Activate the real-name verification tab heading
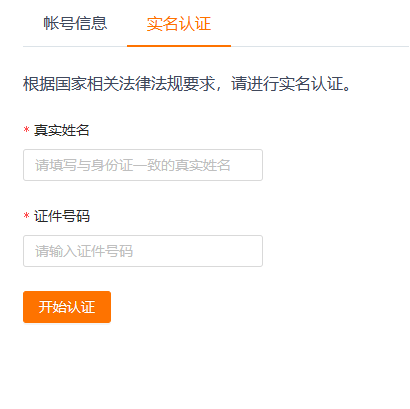 [x=179, y=24]
